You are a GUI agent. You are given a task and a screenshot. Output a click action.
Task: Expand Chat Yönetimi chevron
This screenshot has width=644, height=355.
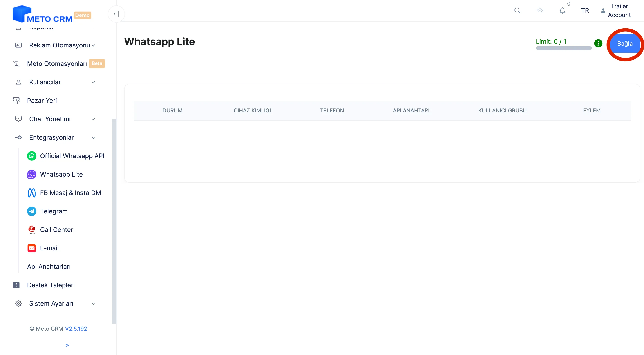coord(93,119)
